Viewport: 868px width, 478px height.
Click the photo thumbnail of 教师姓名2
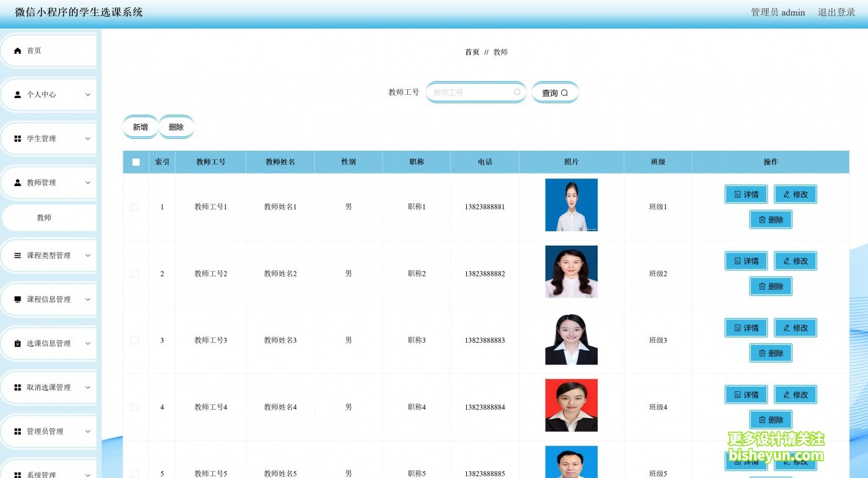tap(572, 272)
